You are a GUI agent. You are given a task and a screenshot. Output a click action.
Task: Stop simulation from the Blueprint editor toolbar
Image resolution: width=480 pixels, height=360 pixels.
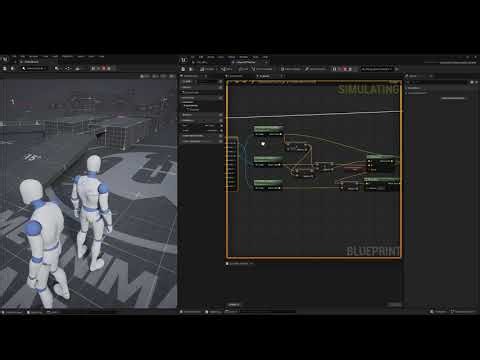point(345,69)
